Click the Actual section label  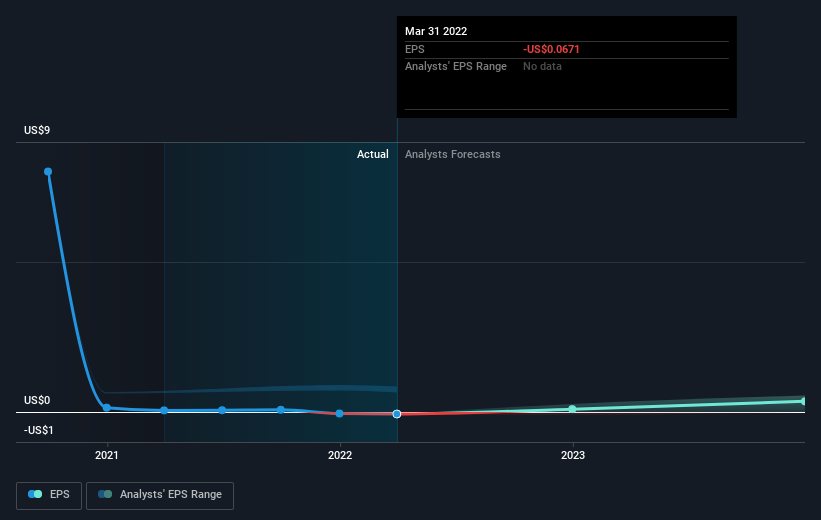click(x=373, y=154)
